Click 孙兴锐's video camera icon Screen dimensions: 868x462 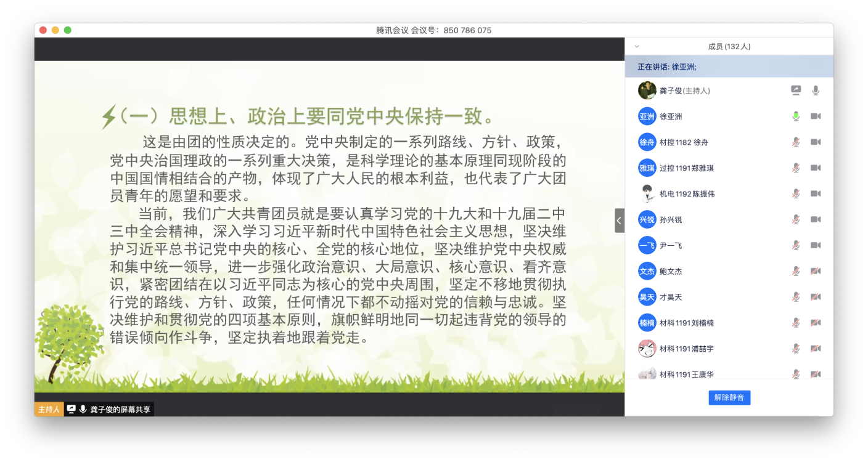pyautogui.click(x=816, y=220)
